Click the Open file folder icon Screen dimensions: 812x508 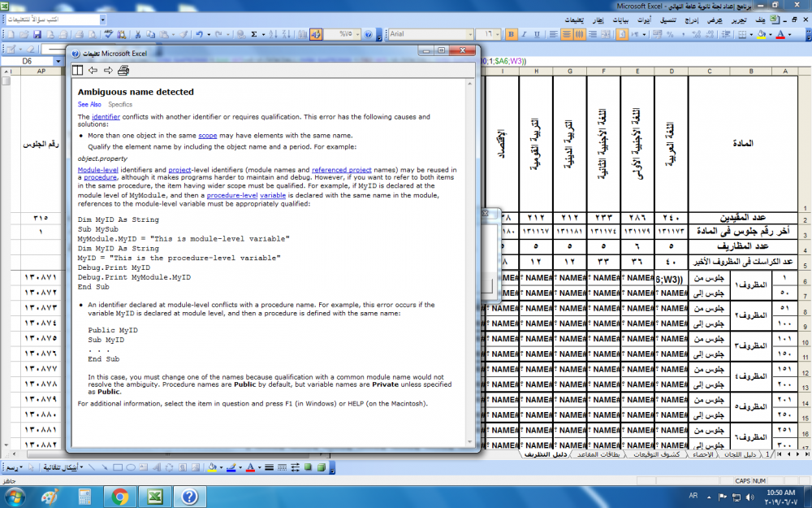tap(24, 34)
